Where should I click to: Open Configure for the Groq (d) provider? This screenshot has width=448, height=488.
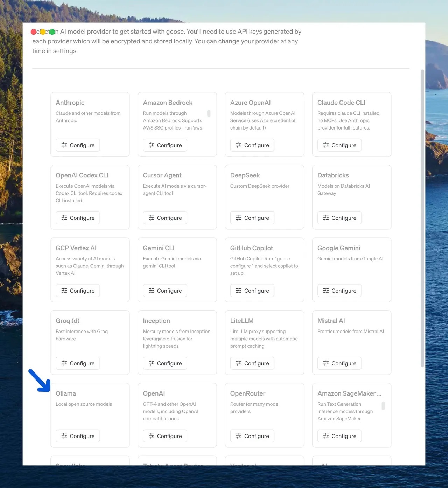78,363
